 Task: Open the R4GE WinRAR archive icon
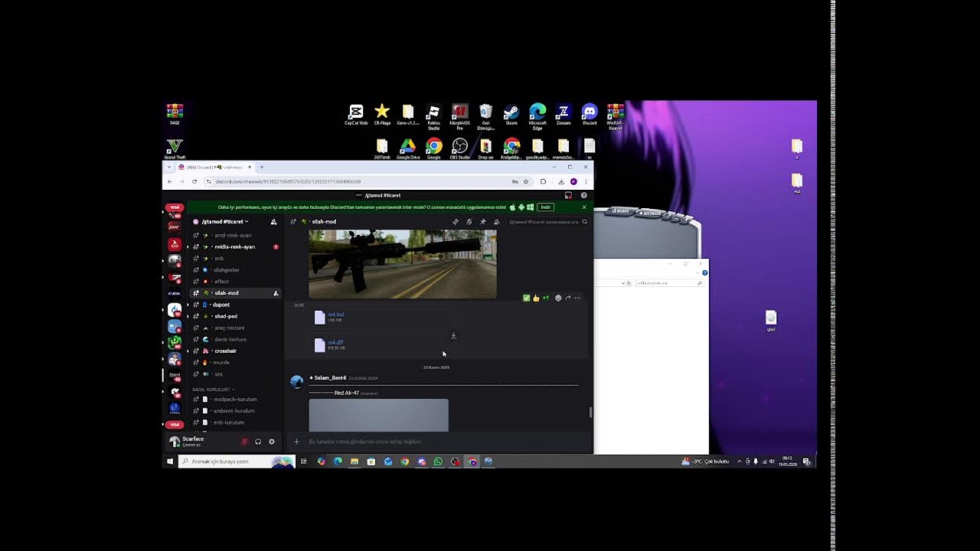(x=175, y=115)
